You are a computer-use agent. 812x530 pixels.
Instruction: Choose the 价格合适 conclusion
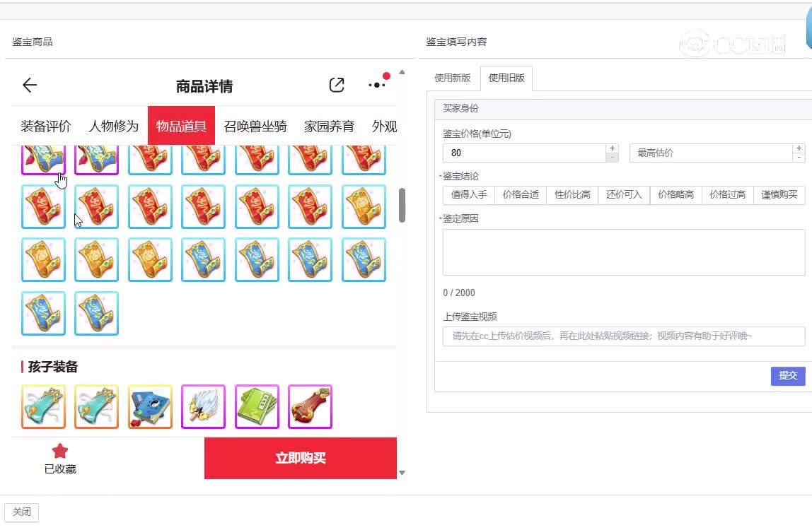tap(521, 194)
